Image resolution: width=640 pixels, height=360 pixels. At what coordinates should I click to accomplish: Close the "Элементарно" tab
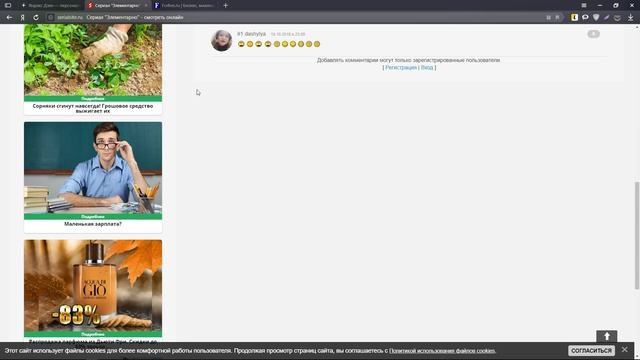pos(146,5)
